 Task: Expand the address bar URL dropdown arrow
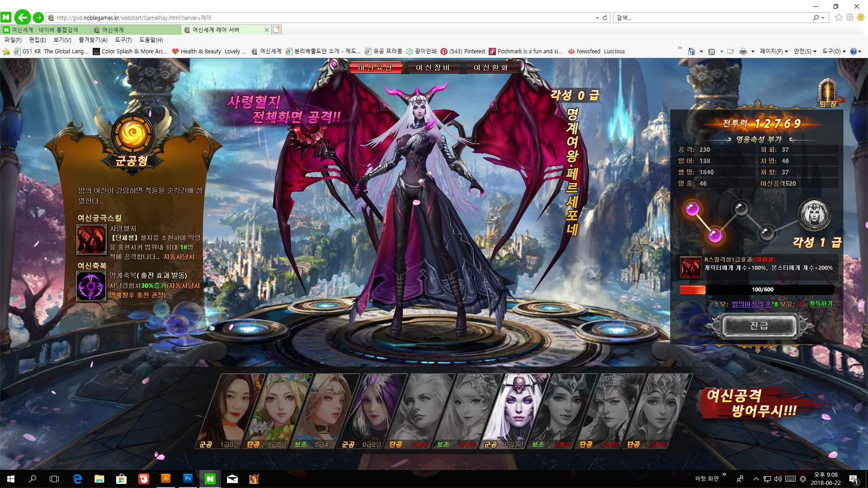pos(597,18)
